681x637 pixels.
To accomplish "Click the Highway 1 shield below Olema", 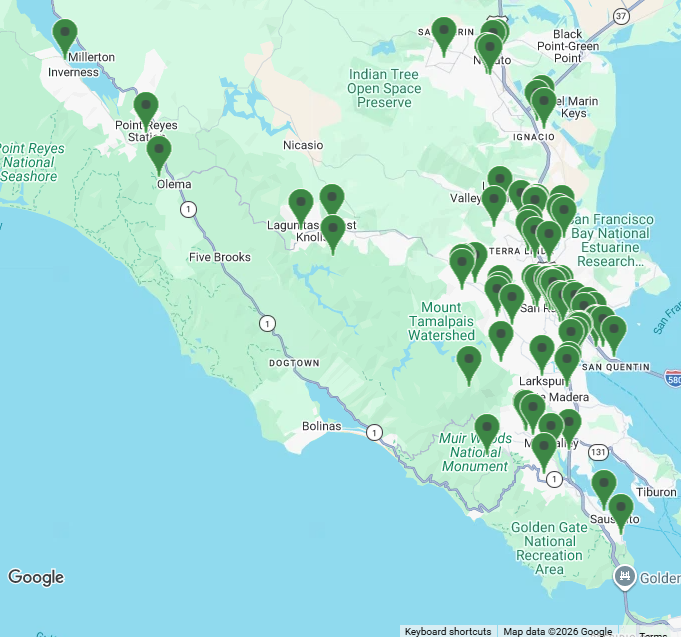I will click(x=188, y=209).
